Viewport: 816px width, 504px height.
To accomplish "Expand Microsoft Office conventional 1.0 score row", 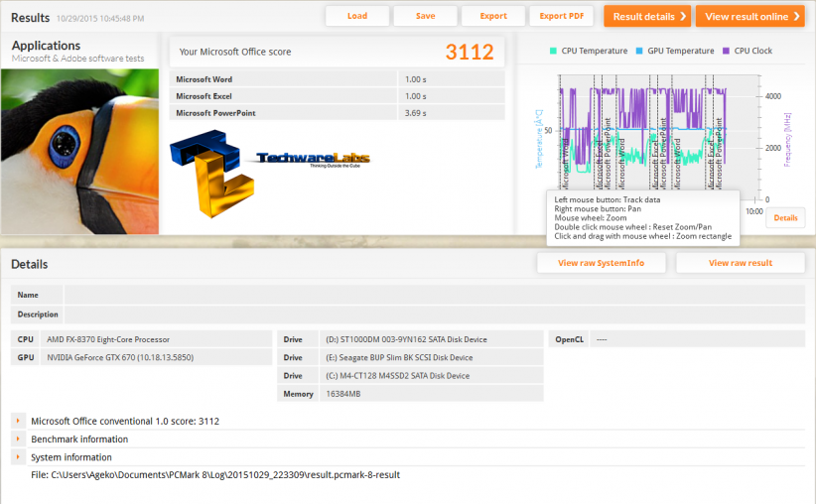I will coord(18,421).
